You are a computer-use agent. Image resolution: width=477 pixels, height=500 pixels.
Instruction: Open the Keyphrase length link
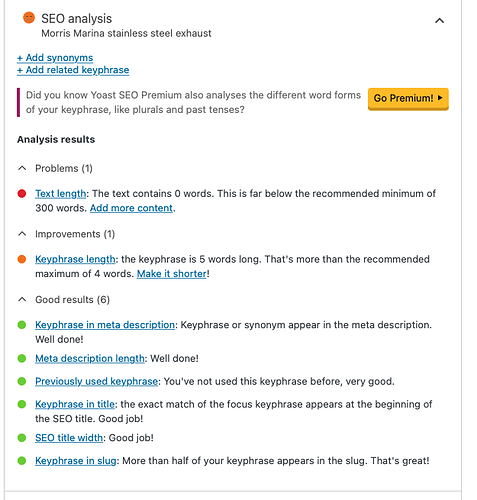pos(75,259)
